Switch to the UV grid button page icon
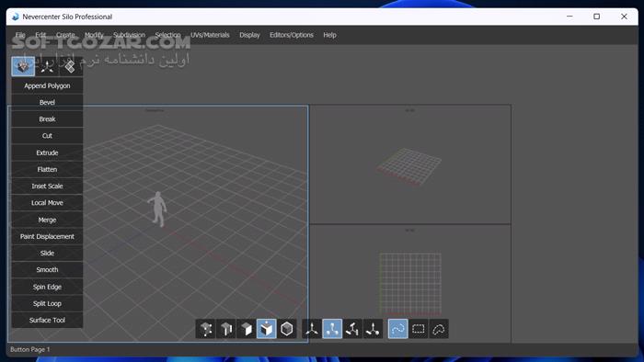 [71, 66]
